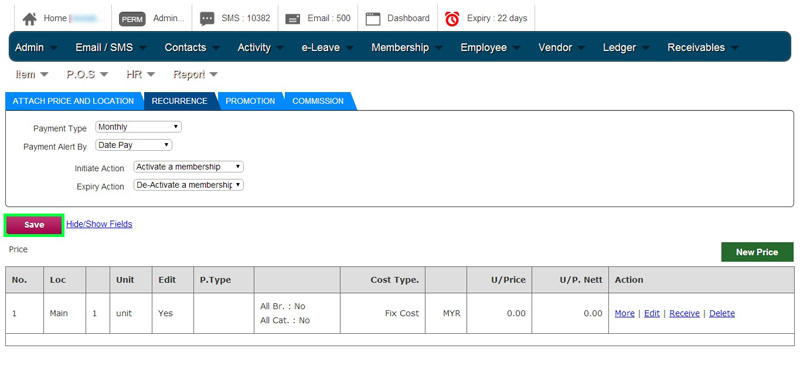Open the Email / SMS menu
Image resolution: width=800 pixels, height=369 pixels.
pos(111,47)
